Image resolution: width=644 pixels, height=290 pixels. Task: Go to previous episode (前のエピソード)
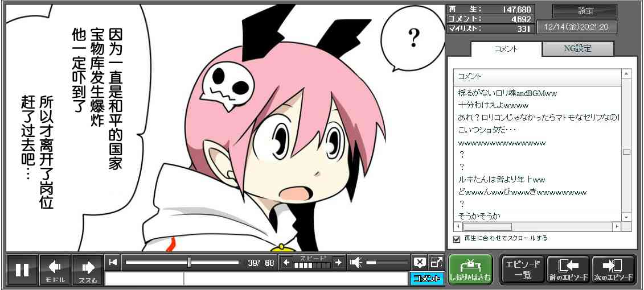point(568,270)
